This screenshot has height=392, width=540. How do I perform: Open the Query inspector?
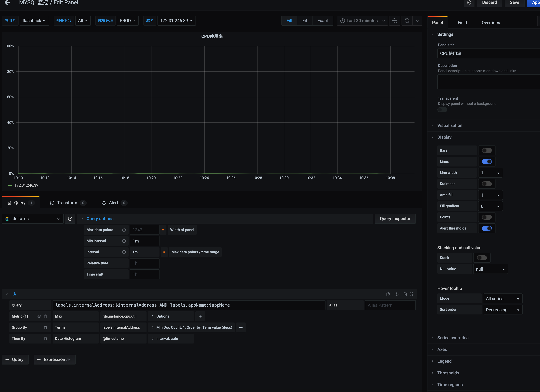[395, 219]
